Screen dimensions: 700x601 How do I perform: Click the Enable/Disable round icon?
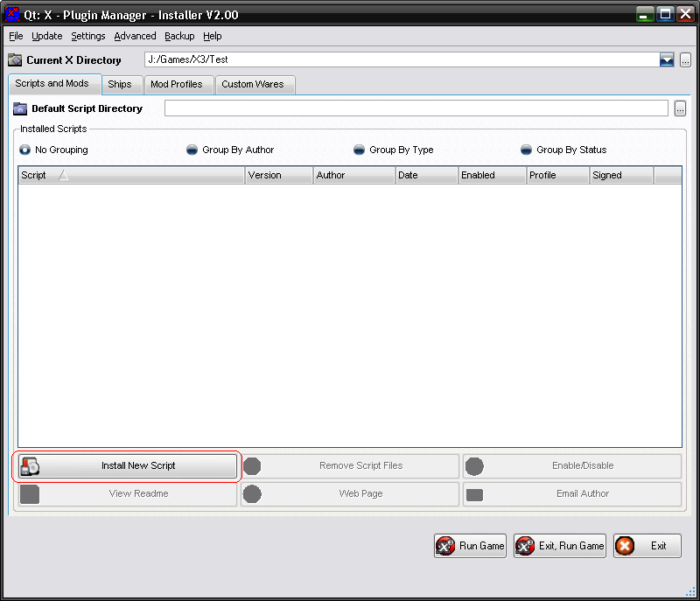point(474,466)
